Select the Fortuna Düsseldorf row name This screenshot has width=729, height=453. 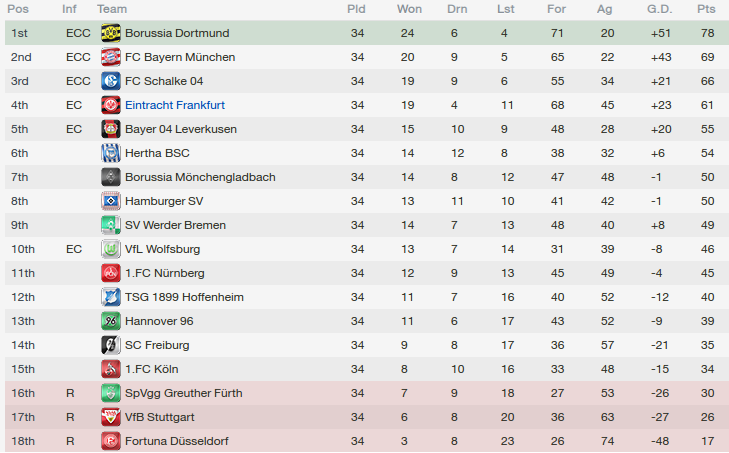pyautogui.click(x=177, y=441)
